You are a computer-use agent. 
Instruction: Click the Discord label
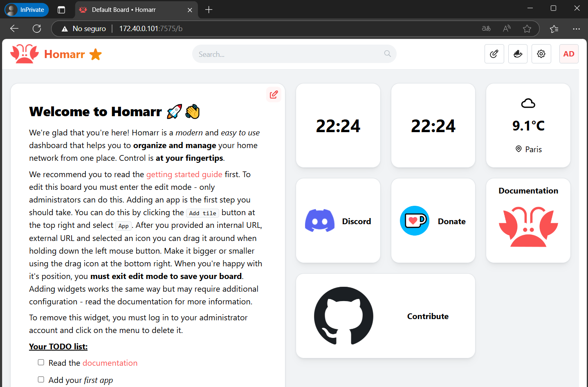pyautogui.click(x=357, y=221)
